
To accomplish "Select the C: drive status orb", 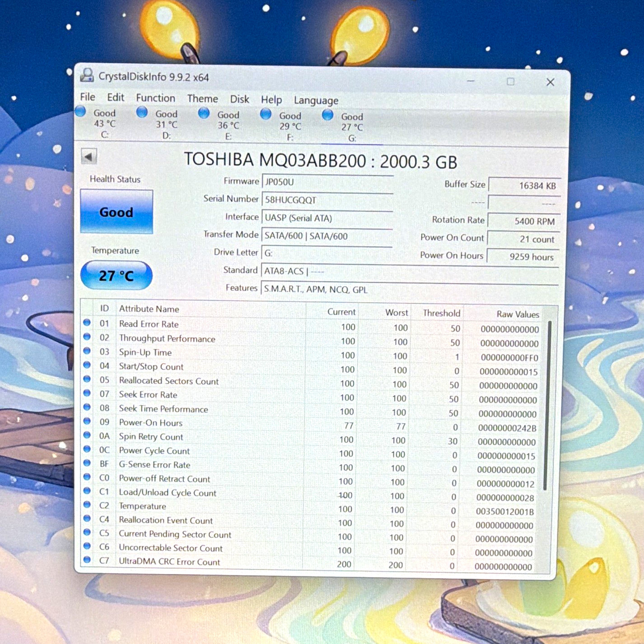I will click(81, 111).
